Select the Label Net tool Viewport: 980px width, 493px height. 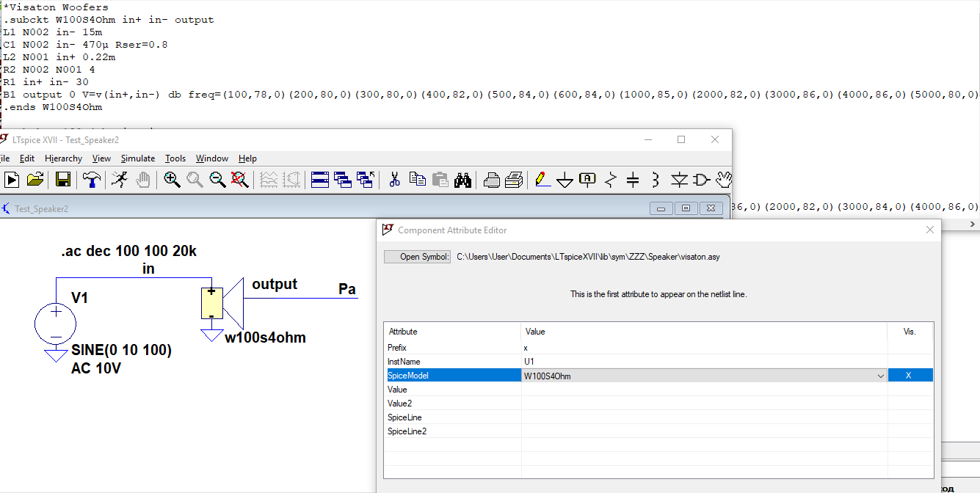tap(588, 179)
